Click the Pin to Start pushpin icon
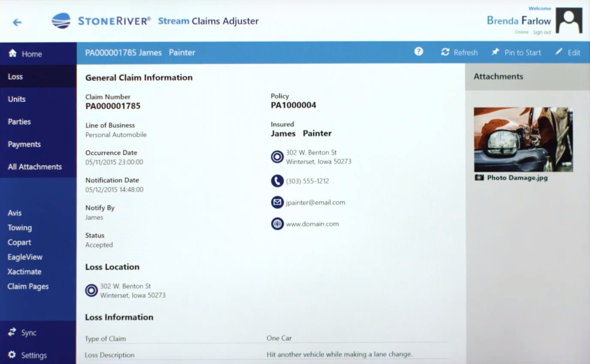This screenshot has height=364, width=590. (496, 52)
